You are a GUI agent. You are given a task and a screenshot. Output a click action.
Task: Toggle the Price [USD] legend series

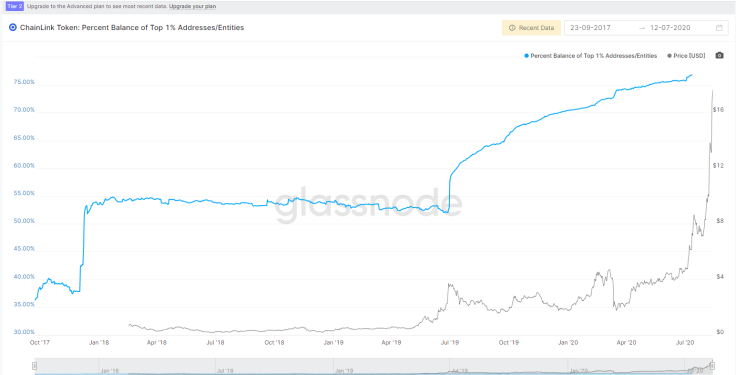pos(686,55)
